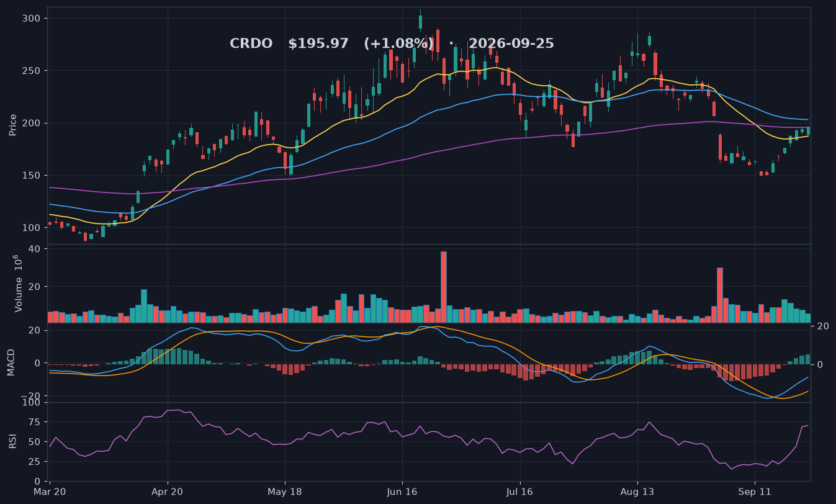Click the $195.97 price in title
836x504 pixels.
pyautogui.click(x=318, y=44)
